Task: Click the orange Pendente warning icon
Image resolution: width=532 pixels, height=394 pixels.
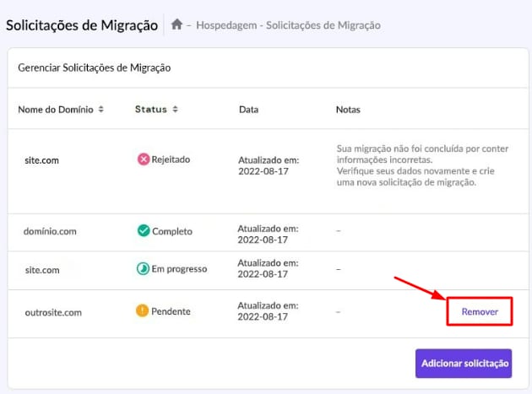Action: coord(143,311)
